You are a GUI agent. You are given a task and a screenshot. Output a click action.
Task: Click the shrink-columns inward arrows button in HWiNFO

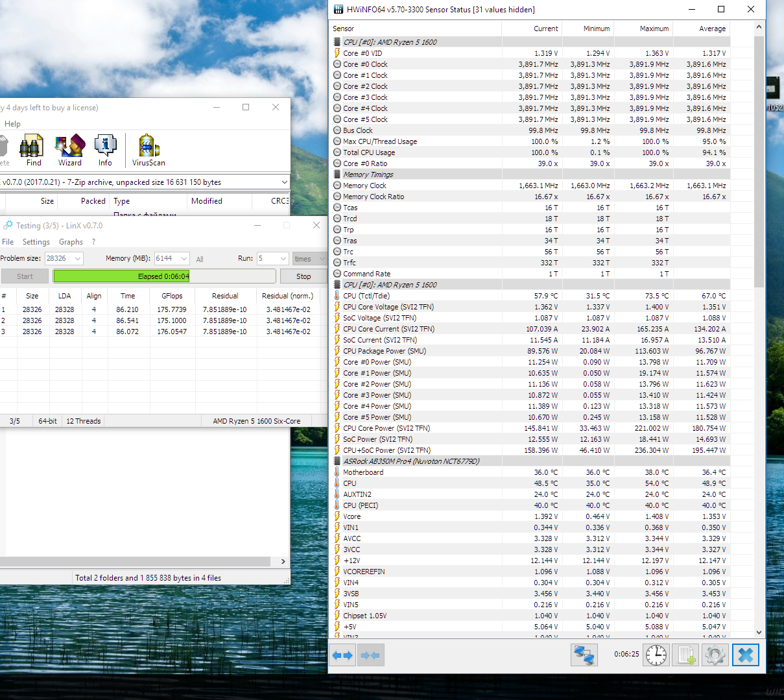coord(370,655)
